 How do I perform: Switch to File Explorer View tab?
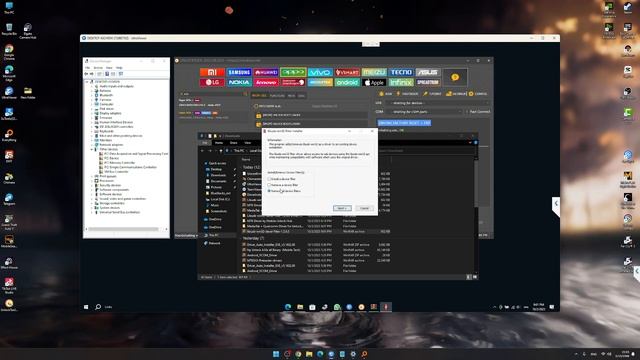coord(247,143)
